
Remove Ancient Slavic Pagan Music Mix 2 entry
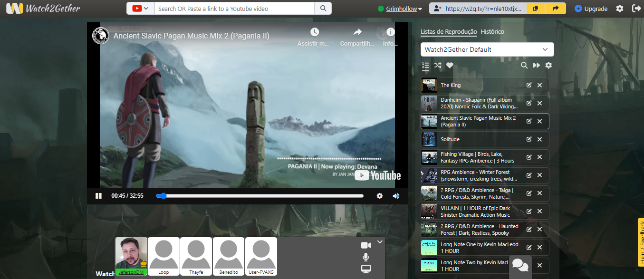[x=539, y=121]
